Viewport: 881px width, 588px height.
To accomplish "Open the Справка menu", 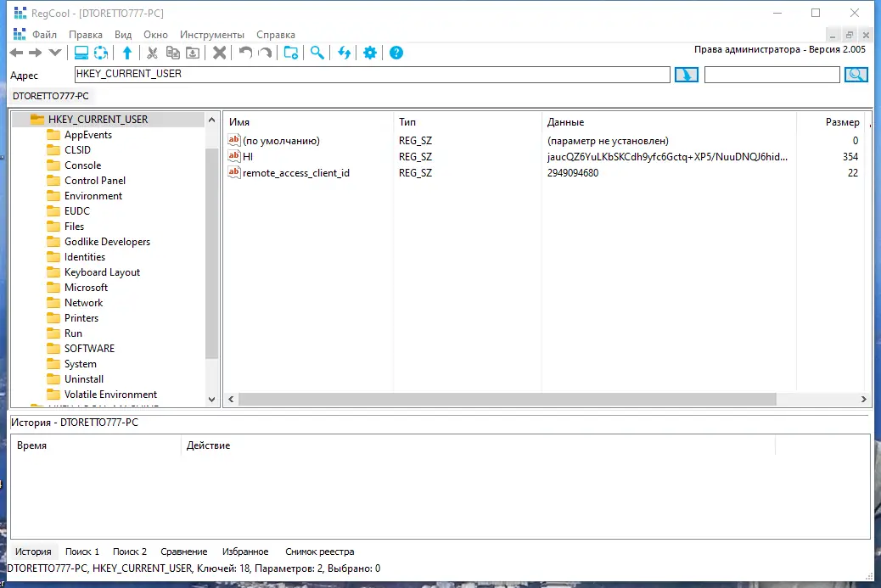I will pyautogui.click(x=276, y=35).
